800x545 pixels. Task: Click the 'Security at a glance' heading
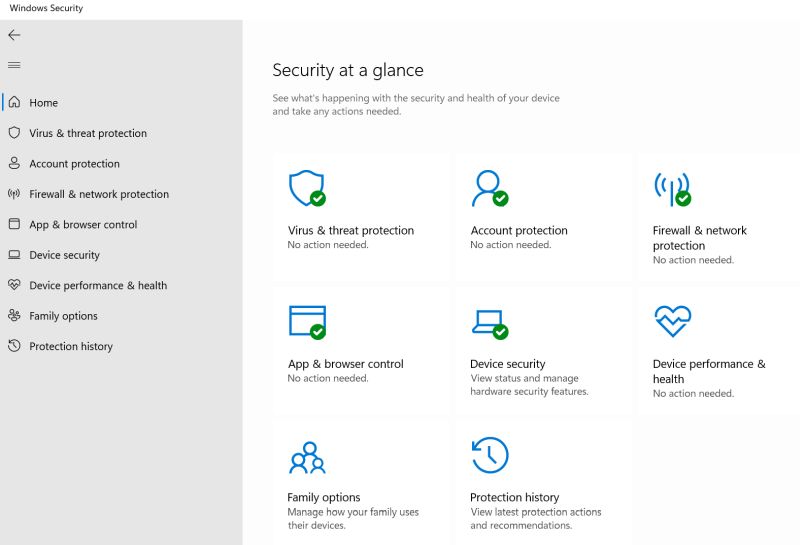tap(347, 70)
